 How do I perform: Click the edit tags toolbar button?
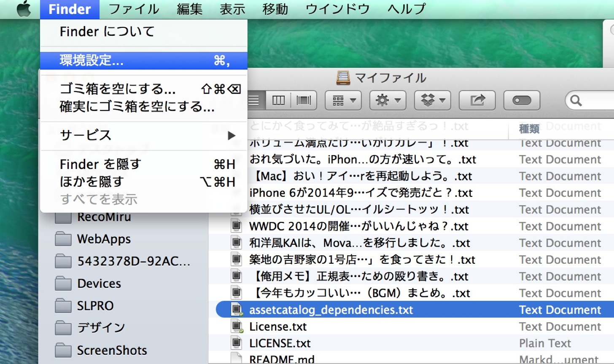pyautogui.click(x=522, y=100)
